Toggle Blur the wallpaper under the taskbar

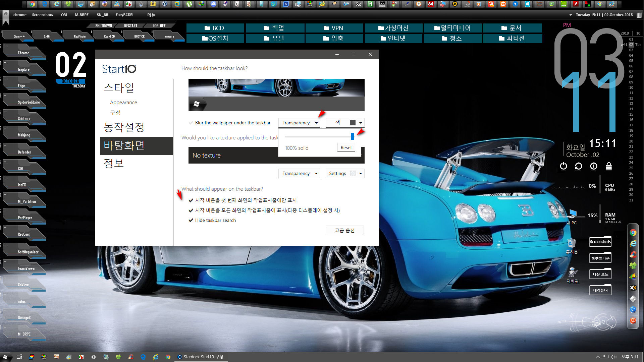click(229, 123)
